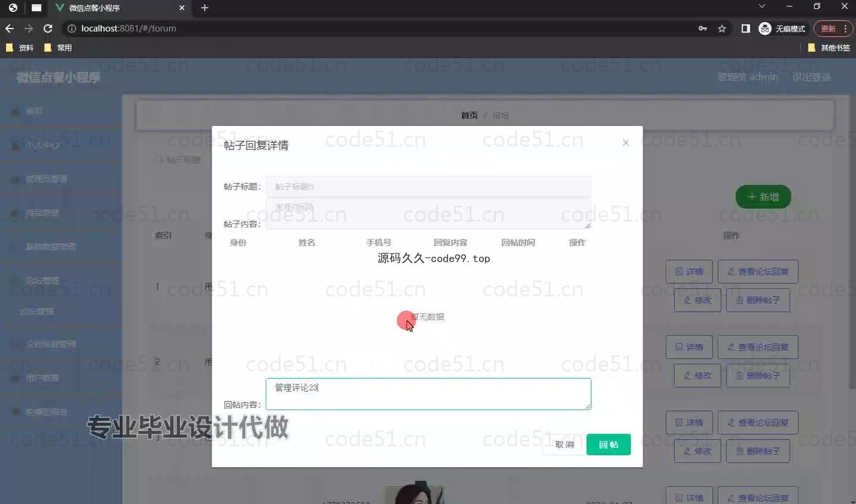Viewport: 856px width, 504px height.
Task: Open the Chrome three-dot menu
Action: click(x=845, y=29)
